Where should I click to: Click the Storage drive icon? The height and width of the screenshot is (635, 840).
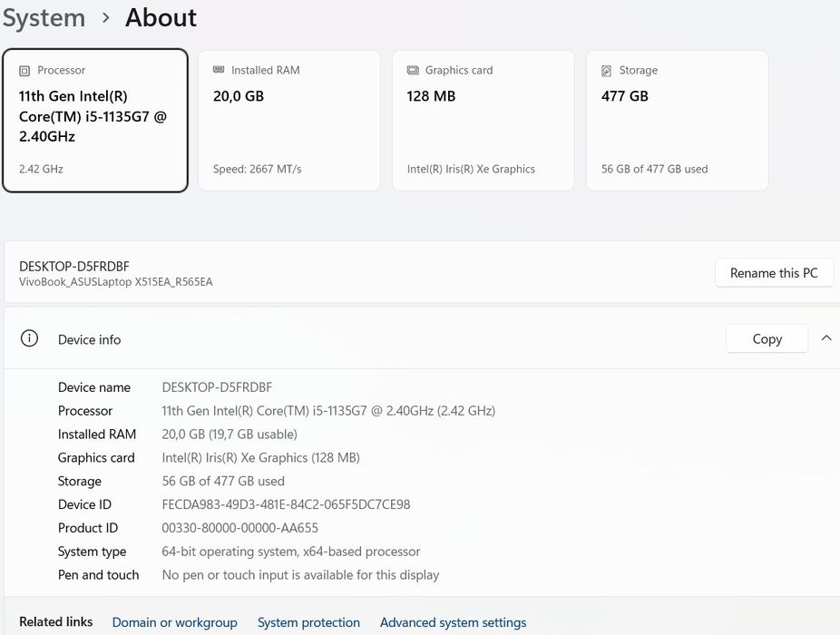[x=607, y=71]
